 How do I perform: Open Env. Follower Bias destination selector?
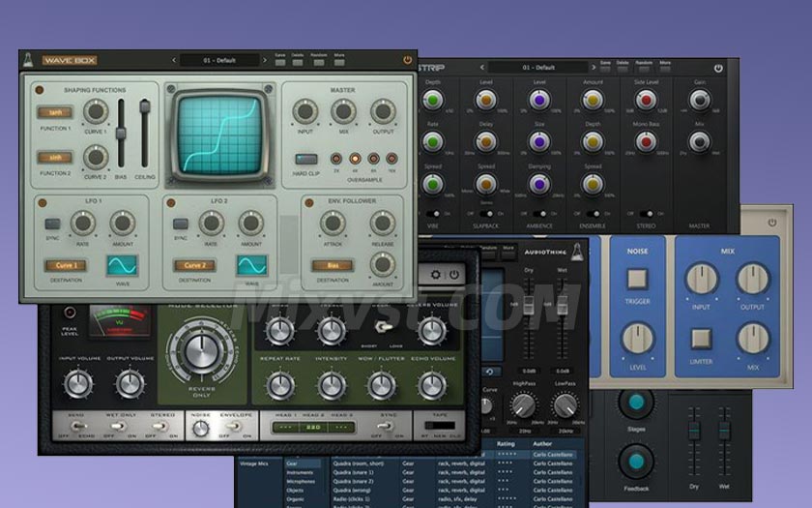(333, 265)
